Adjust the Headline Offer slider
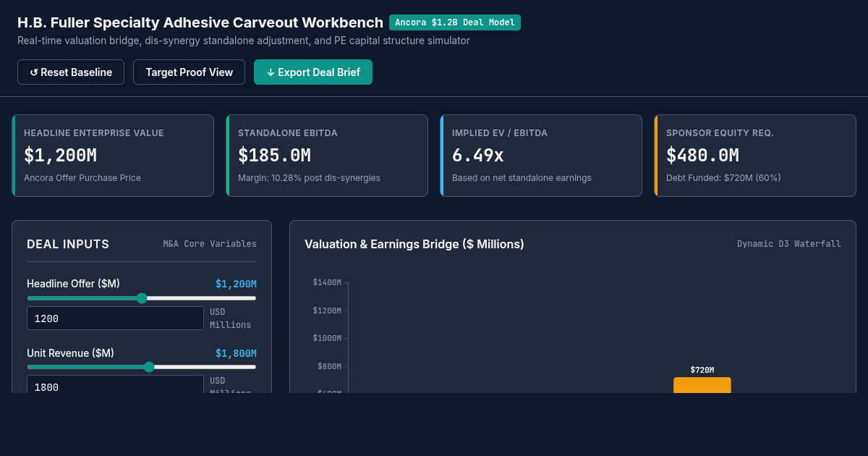This screenshot has width=868, height=456. [x=142, y=298]
